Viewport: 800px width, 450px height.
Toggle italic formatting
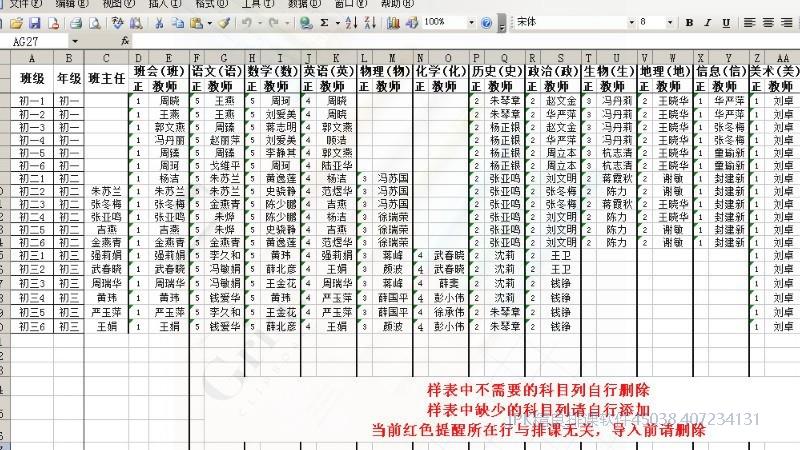coord(708,22)
